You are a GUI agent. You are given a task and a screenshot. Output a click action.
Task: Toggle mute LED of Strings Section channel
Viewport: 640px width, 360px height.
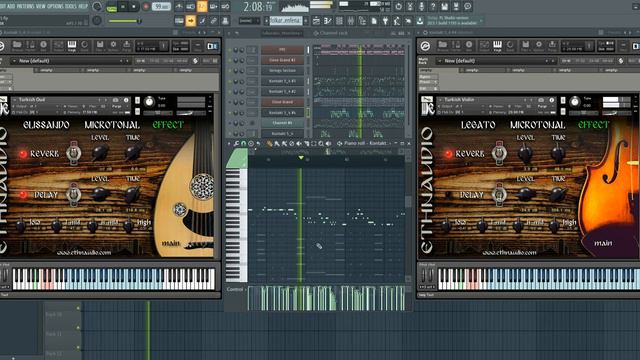point(229,71)
